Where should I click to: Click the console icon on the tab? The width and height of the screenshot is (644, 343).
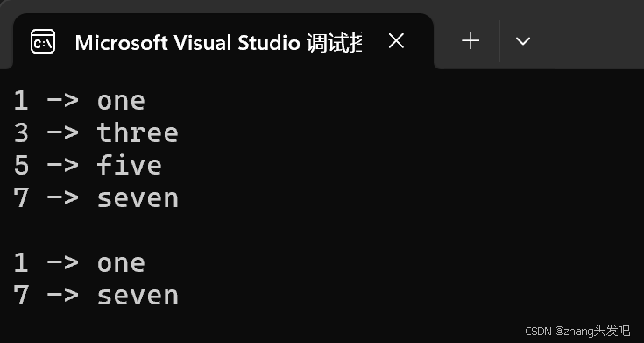point(43,41)
